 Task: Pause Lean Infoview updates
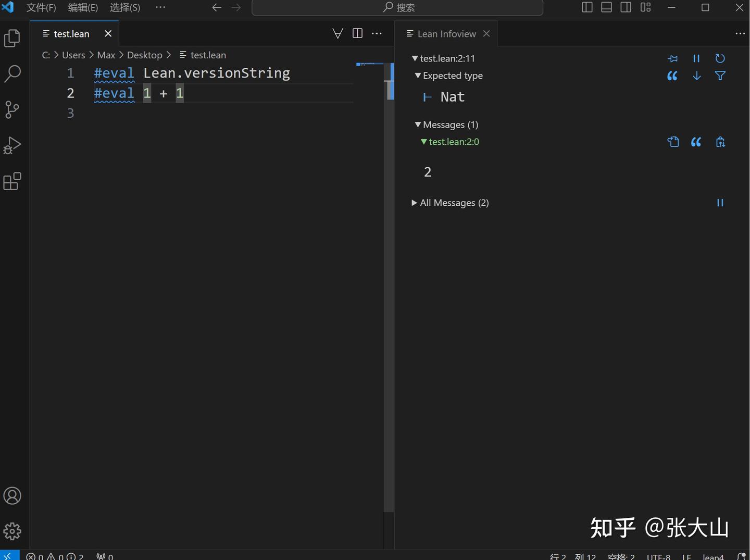click(x=697, y=58)
